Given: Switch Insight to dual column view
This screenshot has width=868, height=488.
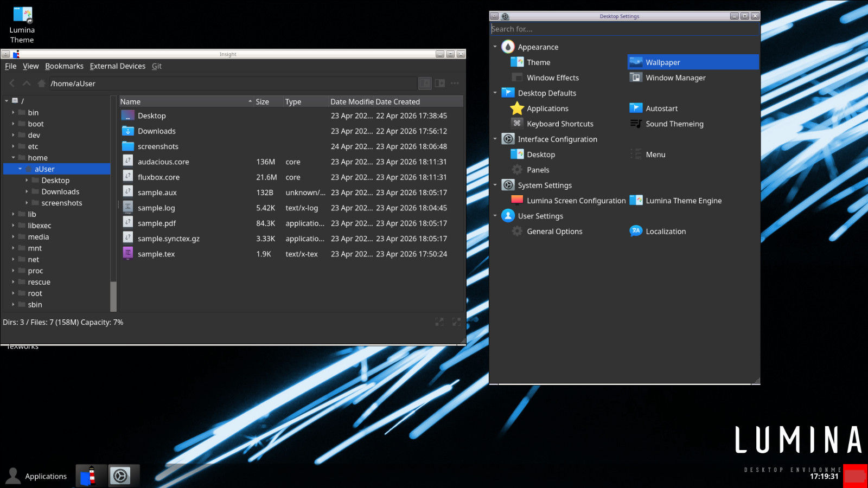Looking at the screenshot, I should 440,83.
